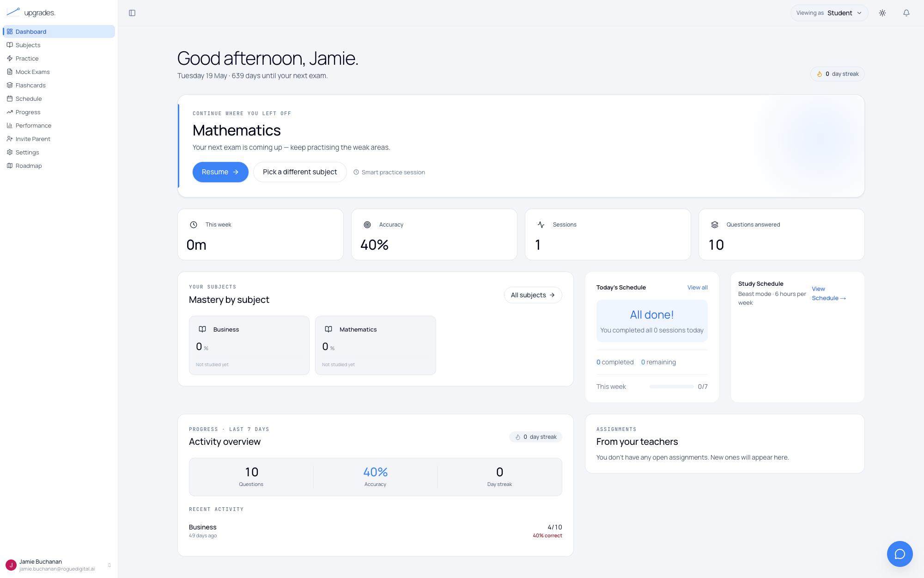Click the Smart practice session label
The width and height of the screenshot is (924, 578).
(393, 172)
